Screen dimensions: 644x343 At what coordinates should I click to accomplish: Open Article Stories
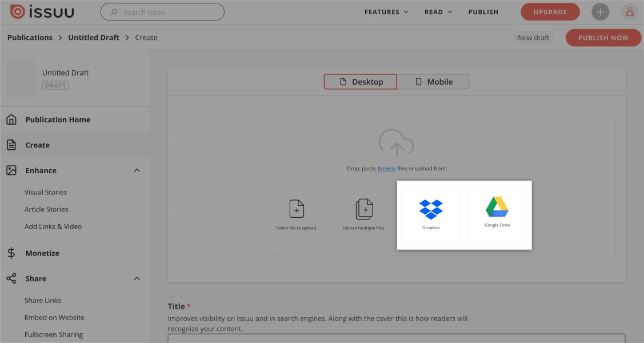(46, 209)
